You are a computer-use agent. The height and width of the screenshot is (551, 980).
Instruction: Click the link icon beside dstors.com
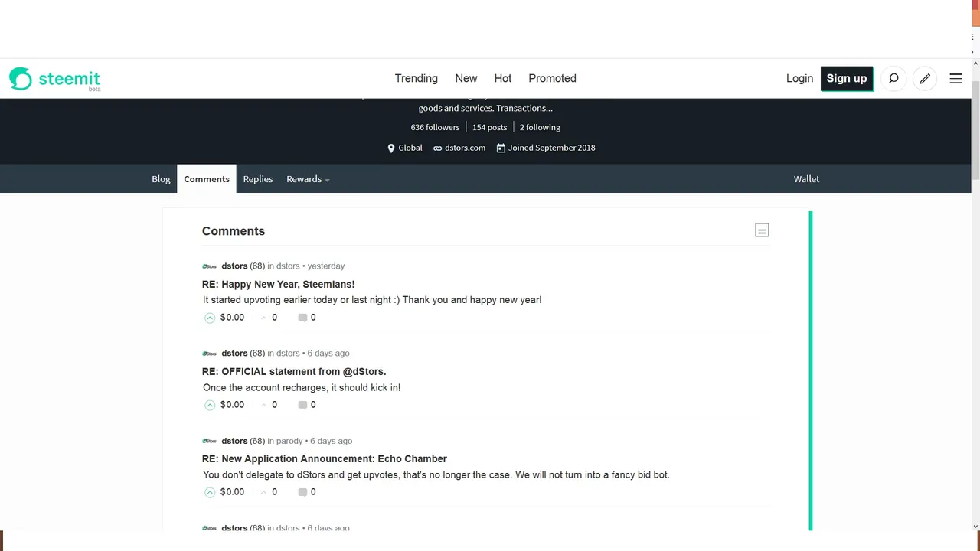pos(438,148)
